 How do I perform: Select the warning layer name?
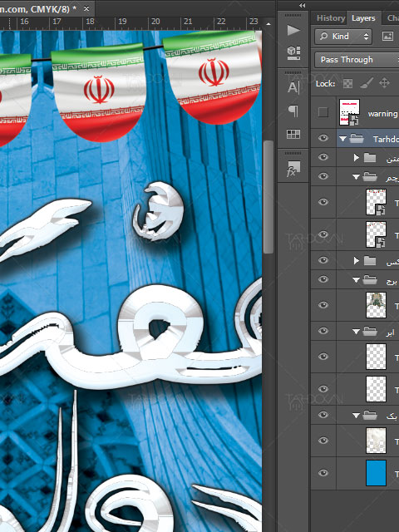tap(383, 114)
